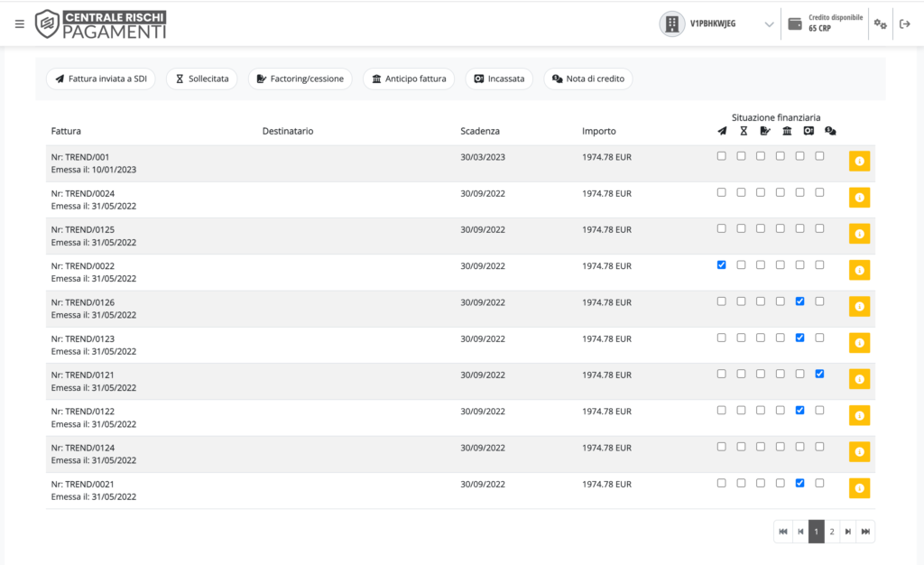The image size is (924, 565).
Task: Open info for invoice TREND/0024
Action: click(x=859, y=198)
